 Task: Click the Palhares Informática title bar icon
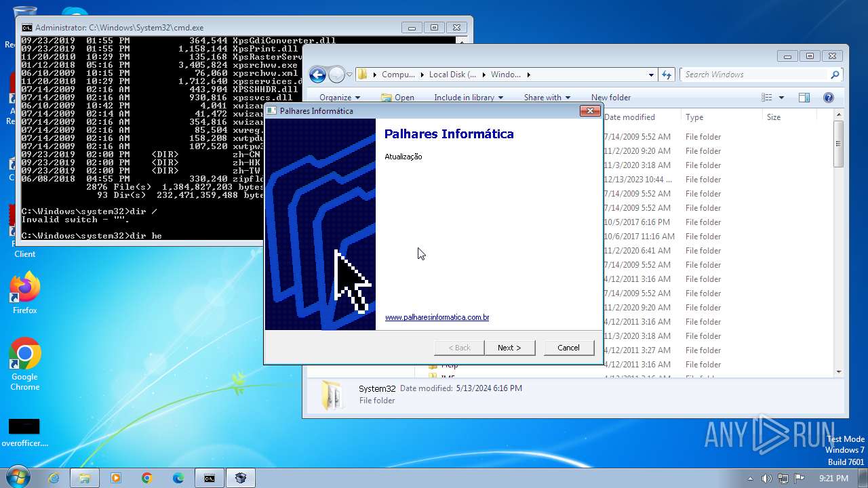click(x=271, y=110)
